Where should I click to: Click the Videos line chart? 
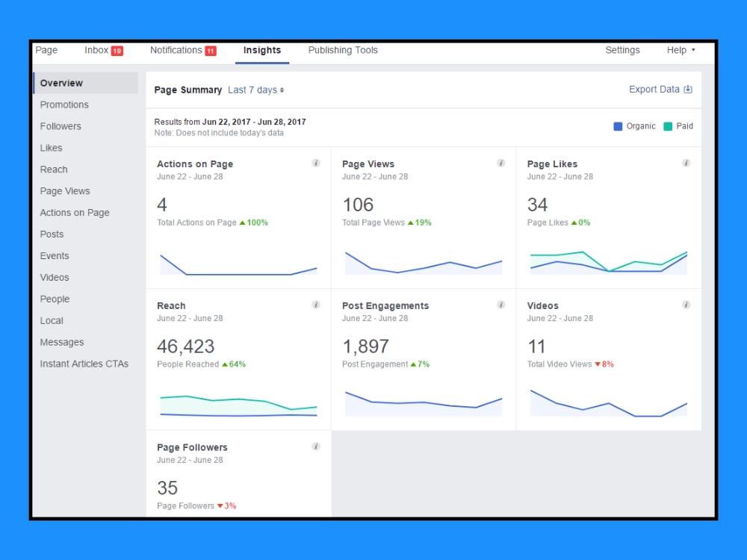[x=609, y=403]
